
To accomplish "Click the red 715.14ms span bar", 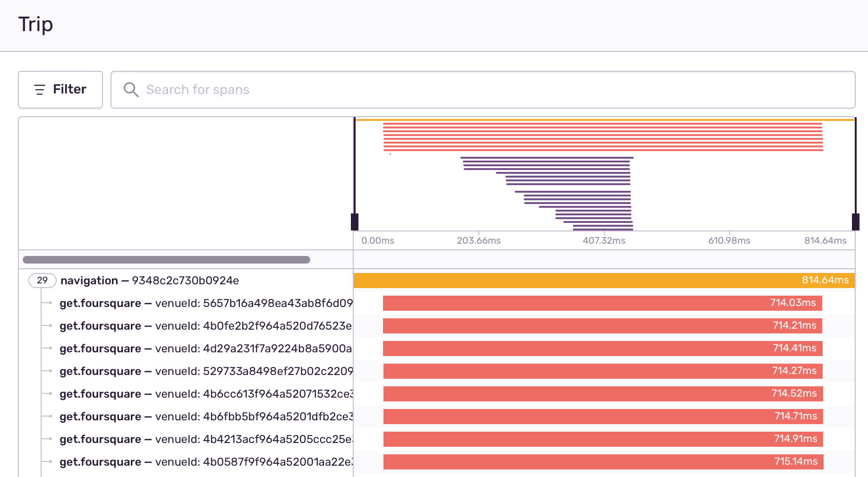I will 604,462.
